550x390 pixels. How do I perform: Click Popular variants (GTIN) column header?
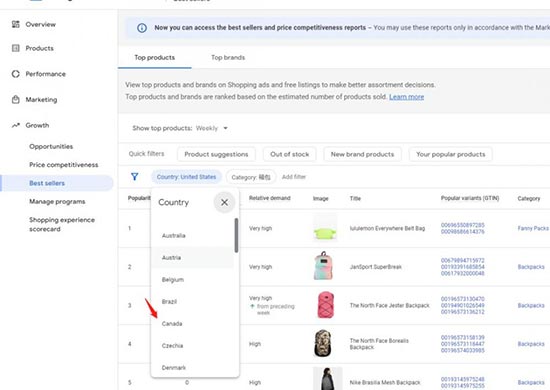(470, 198)
